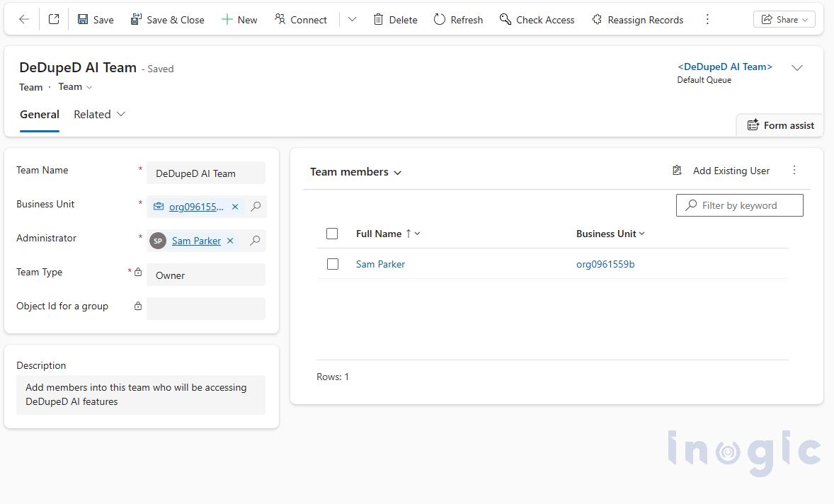834x504 pixels.
Task: Click the Team Type lock icon
Action: click(138, 273)
